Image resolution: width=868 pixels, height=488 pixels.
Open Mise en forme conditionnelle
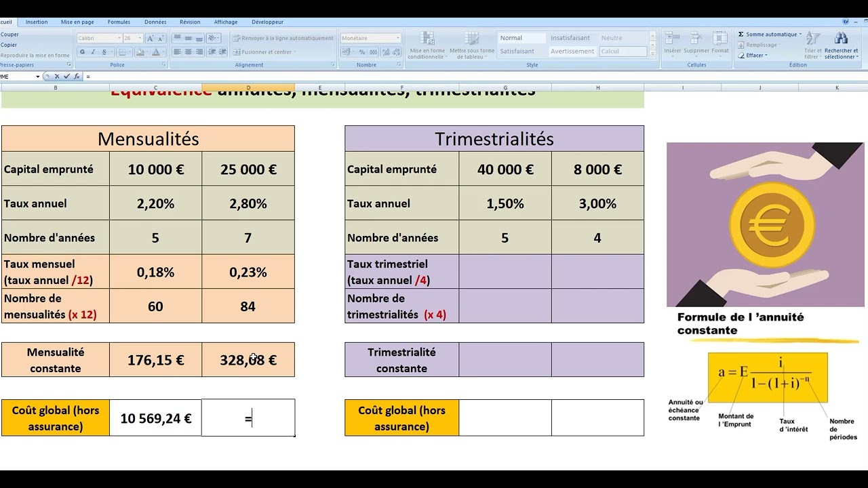click(427, 45)
